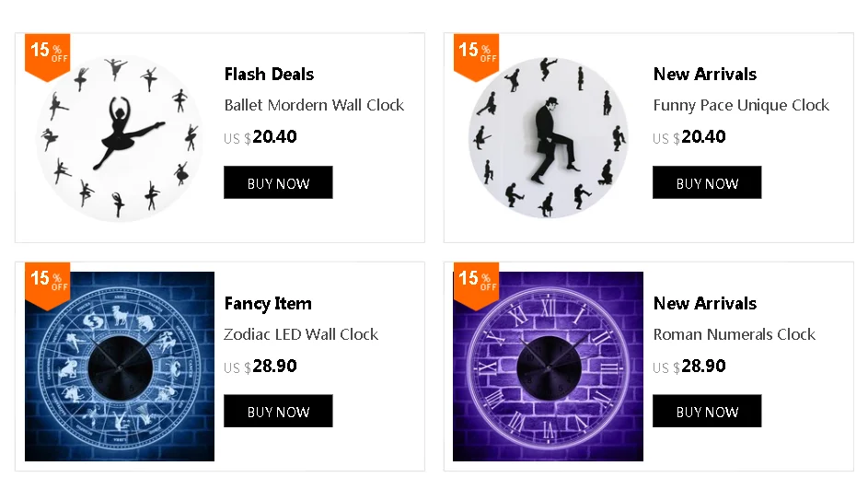Open the Funny Pace Unique Clock title link
The image size is (868, 489).
[741, 105]
